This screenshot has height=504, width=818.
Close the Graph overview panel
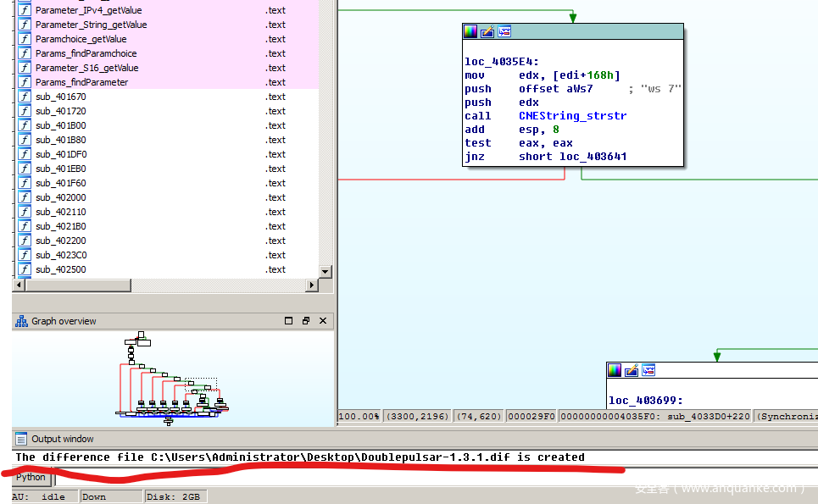tap(323, 321)
